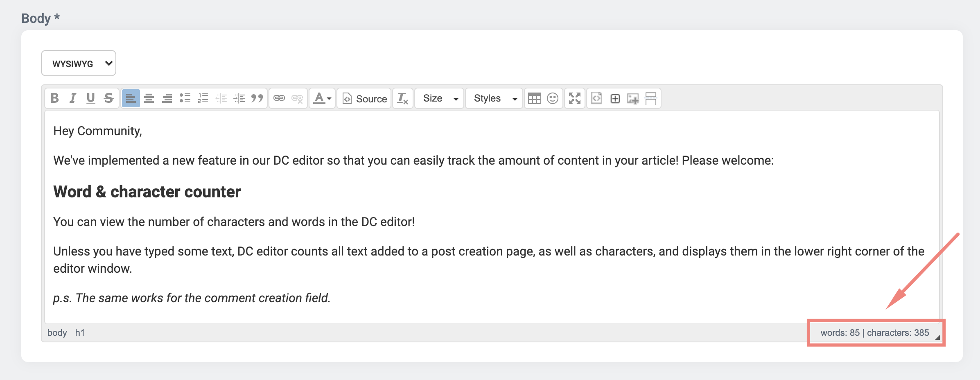
Task: Center align the text
Action: coord(149,98)
